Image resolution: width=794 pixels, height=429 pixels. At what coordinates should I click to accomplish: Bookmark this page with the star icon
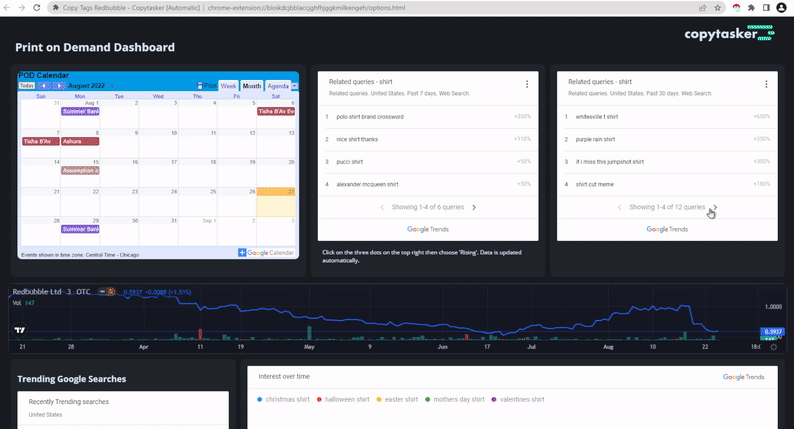[x=718, y=8]
